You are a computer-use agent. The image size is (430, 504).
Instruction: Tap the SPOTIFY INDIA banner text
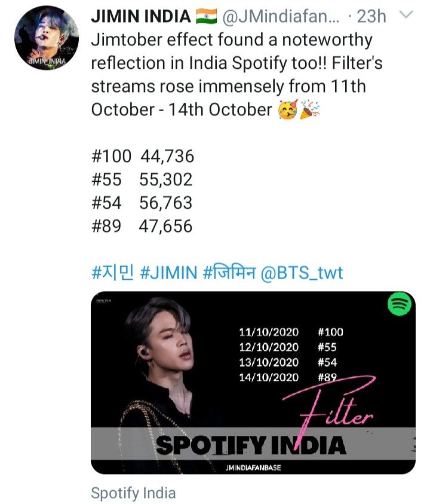(x=251, y=445)
